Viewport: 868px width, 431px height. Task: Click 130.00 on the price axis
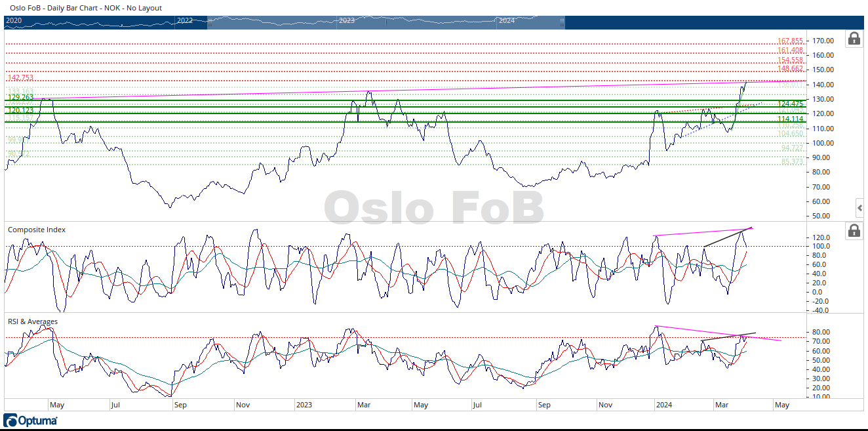pyautogui.click(x=823, y=99)
